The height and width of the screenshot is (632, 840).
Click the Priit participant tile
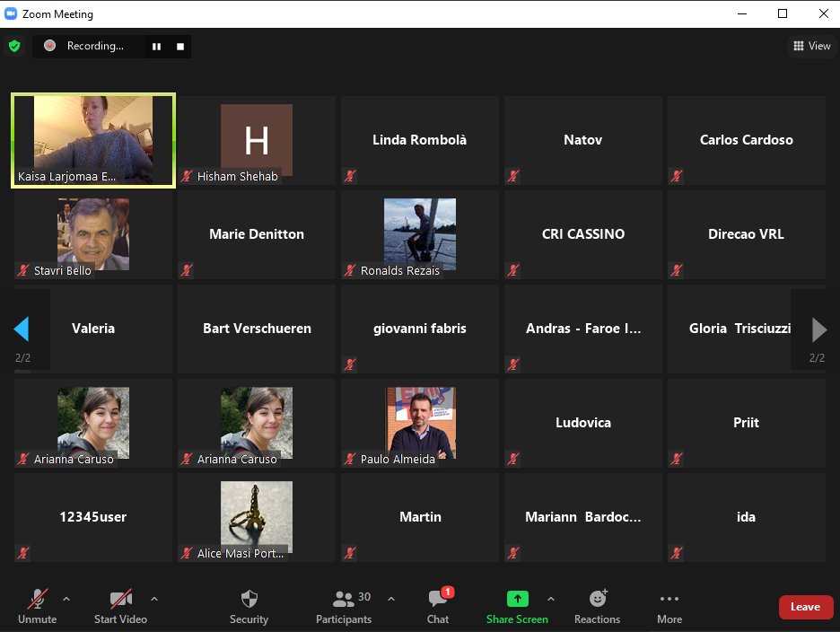[747, 423]
